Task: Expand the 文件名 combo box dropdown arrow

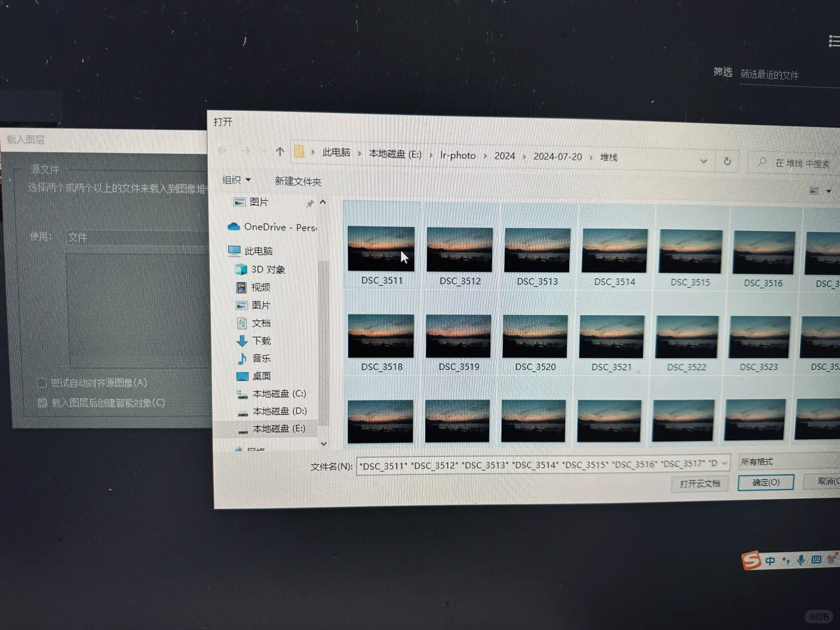Action: tap(724, 463)
